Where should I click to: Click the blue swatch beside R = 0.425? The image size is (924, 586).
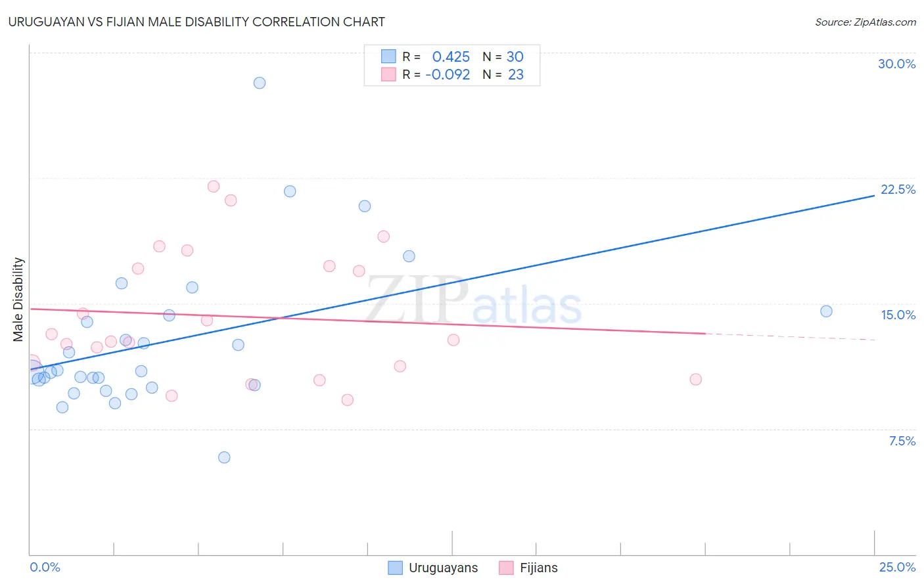pyautogui.click(x=389, y=56)
